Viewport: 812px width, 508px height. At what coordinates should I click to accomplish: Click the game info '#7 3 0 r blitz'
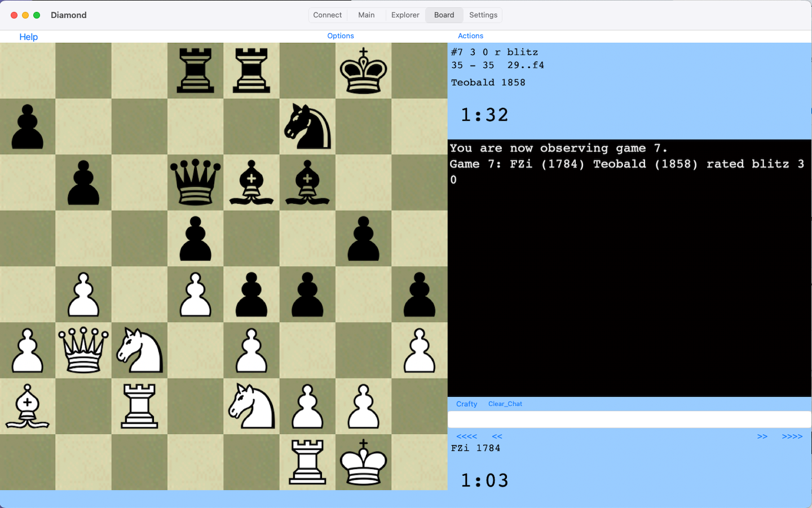[495, 52]
